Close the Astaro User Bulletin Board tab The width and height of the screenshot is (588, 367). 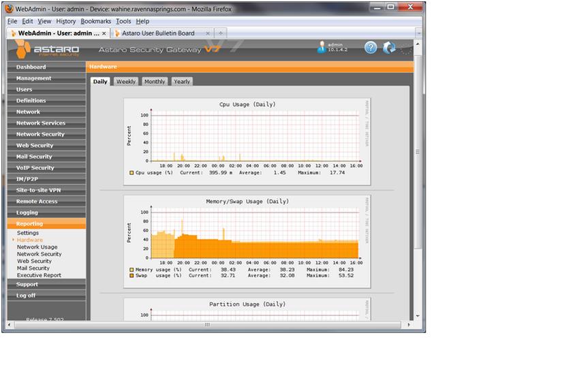pyautogui.click(x=206, y=33)
